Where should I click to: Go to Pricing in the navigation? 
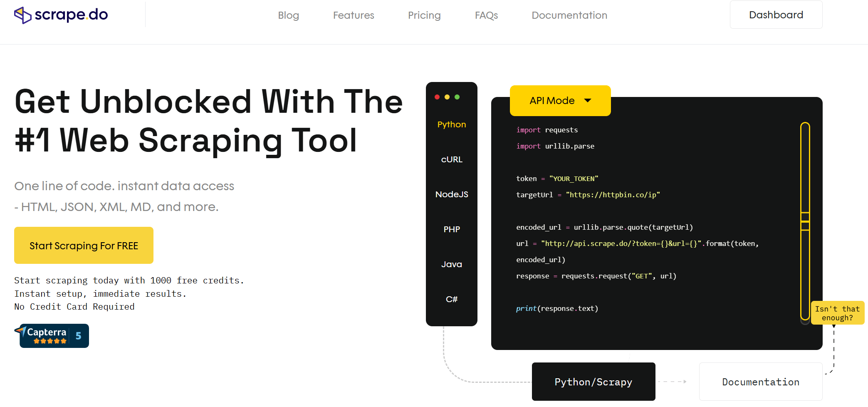(x=424, y=15)
